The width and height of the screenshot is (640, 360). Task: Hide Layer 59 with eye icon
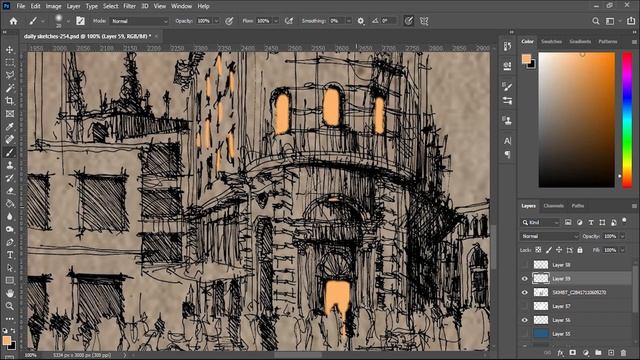pos(525,279)
